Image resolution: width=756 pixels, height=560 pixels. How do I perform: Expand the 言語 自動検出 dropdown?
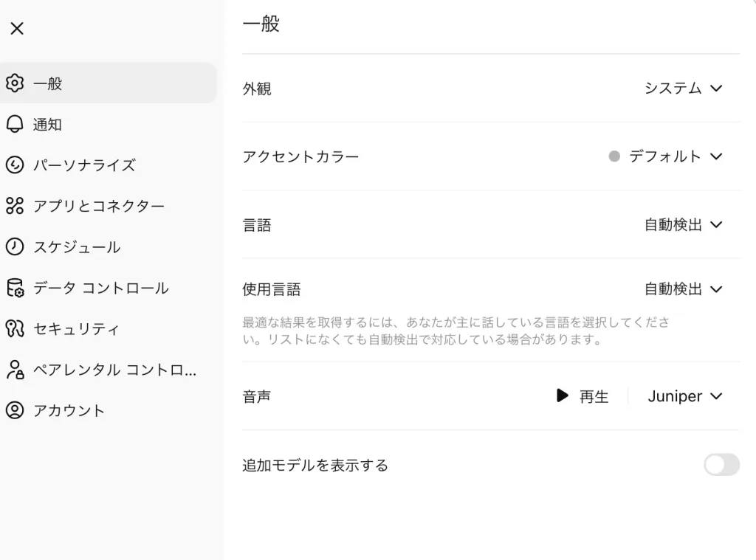683,225
